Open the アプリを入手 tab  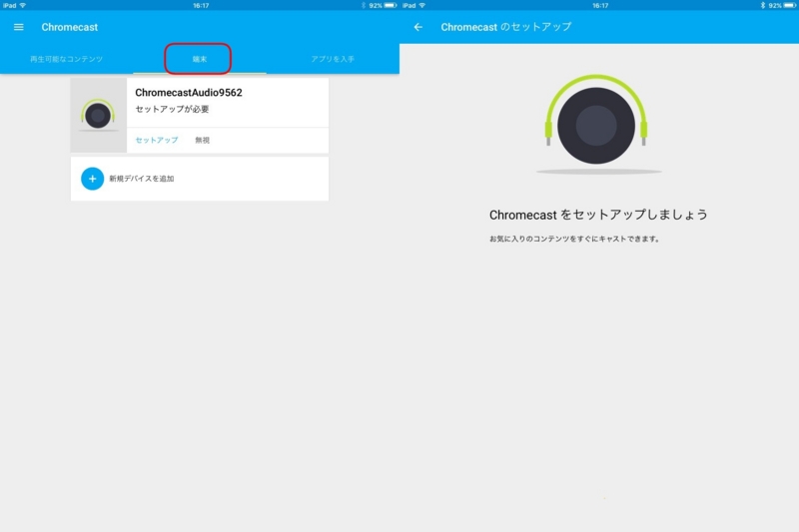coord(333,59)
